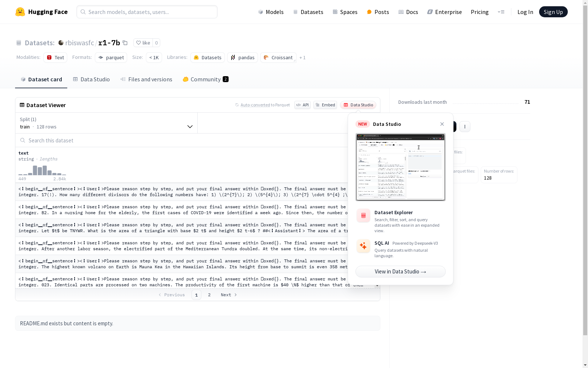Click the Dataset Explorer icon
This screenshot has height=368, width=588.
[x=363, y=216]
